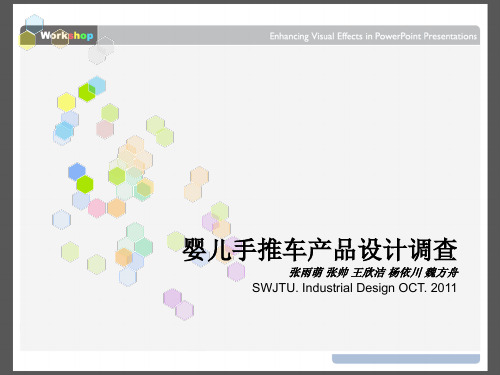The image size is (500, 375).
Task: Select the bright green hexagon below blue one
Action: [85, 184]
